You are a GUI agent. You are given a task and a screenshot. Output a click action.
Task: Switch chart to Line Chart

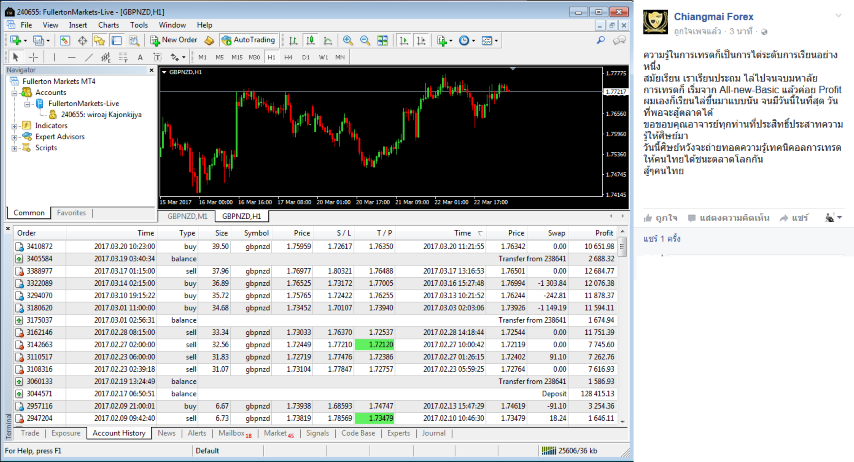pyautogui.click(x=328, y=40)
